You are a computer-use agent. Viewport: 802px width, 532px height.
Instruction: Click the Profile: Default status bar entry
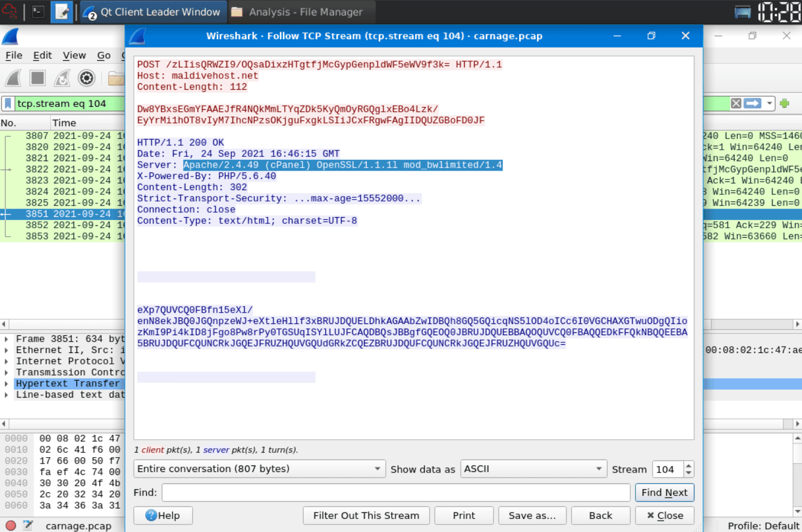[x=763, y=525]
